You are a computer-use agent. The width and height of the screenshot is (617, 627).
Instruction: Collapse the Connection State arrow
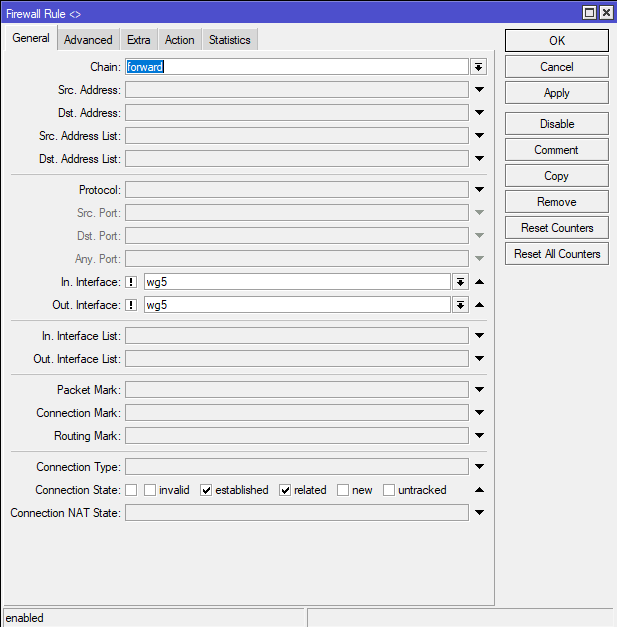pos(479,490)
